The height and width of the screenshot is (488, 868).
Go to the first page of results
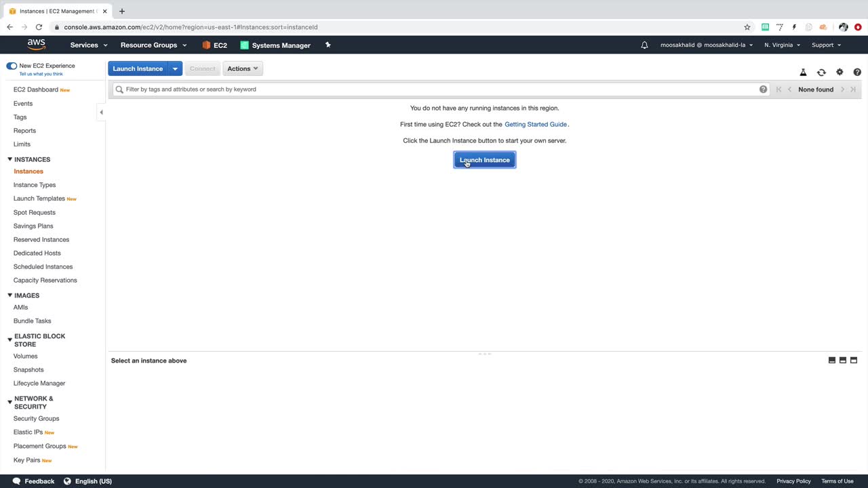coord(778,89)
